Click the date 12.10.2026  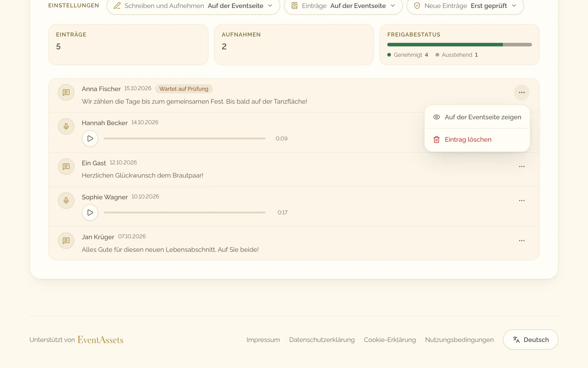[x=123, y=163]
